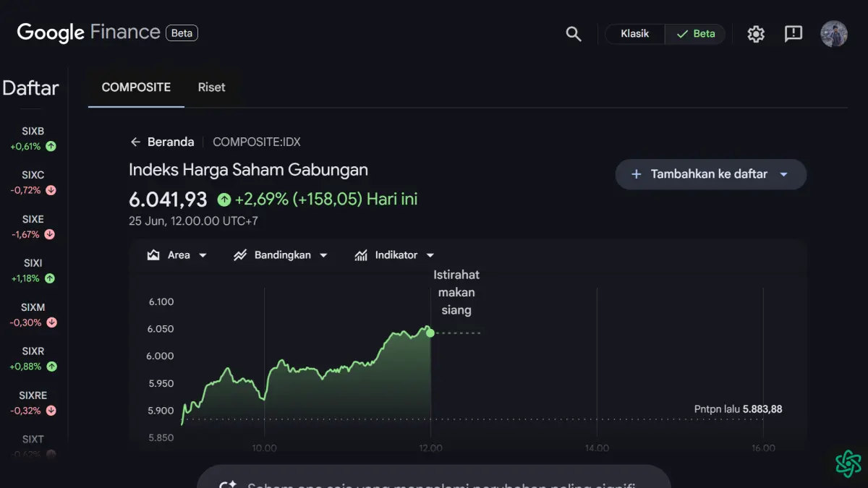
Task: Click the 10.00 x-axis time label
Action: tap(264, 448)
